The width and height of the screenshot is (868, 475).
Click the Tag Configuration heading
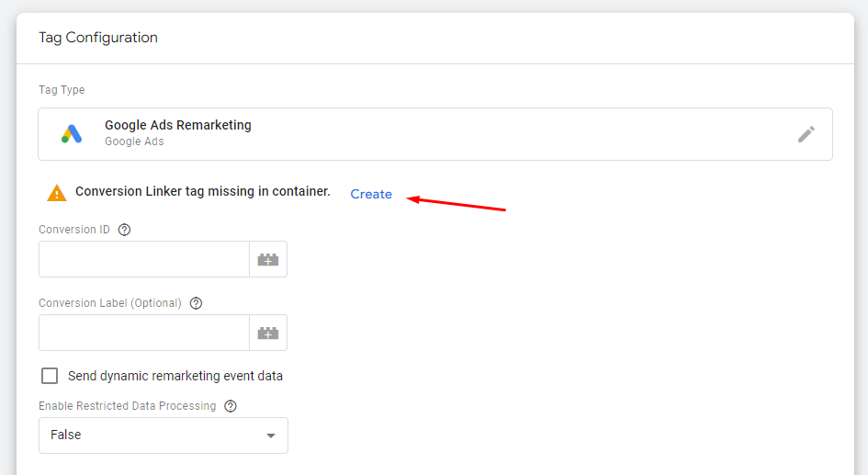(x=98, y=38)
